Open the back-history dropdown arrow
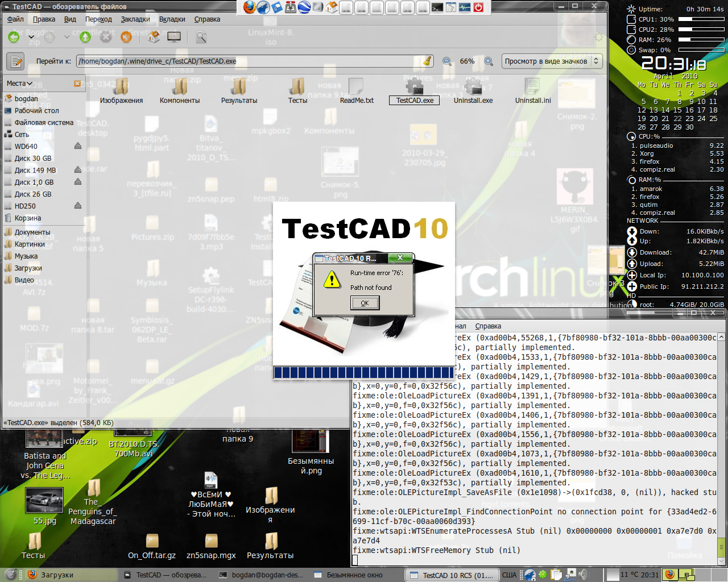Viewport: 728px width, 582px height. point(31,37)
